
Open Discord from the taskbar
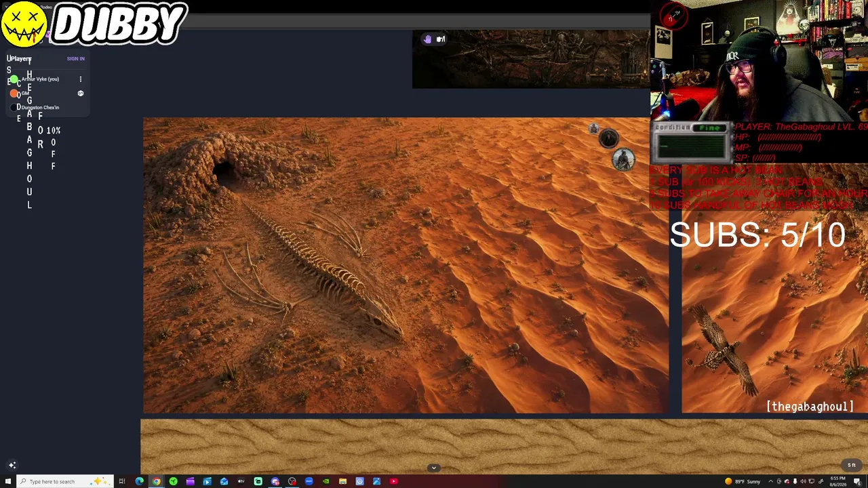[275, 481]
